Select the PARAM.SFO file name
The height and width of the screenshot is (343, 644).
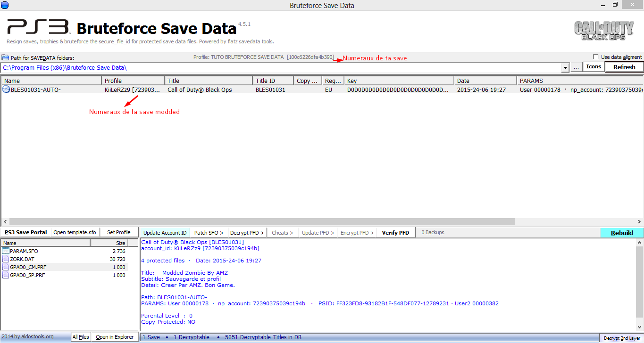coord(24,251)
